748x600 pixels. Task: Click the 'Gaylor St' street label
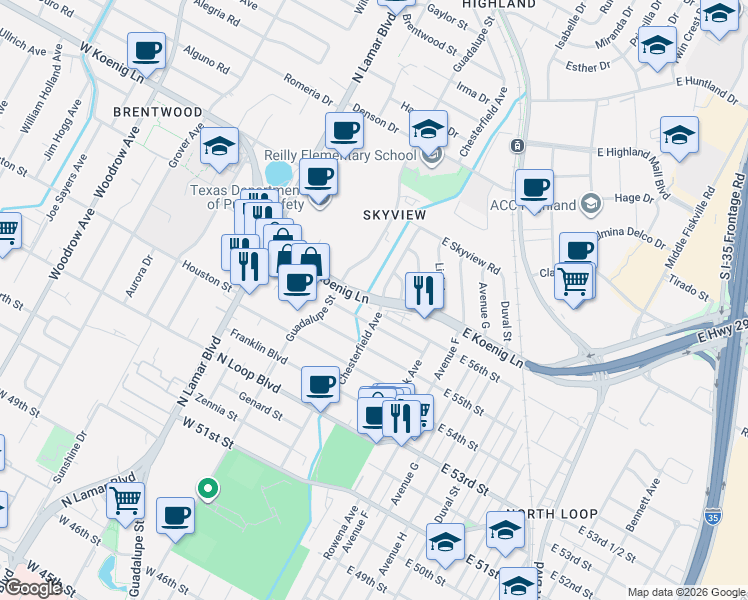(447, 17)
